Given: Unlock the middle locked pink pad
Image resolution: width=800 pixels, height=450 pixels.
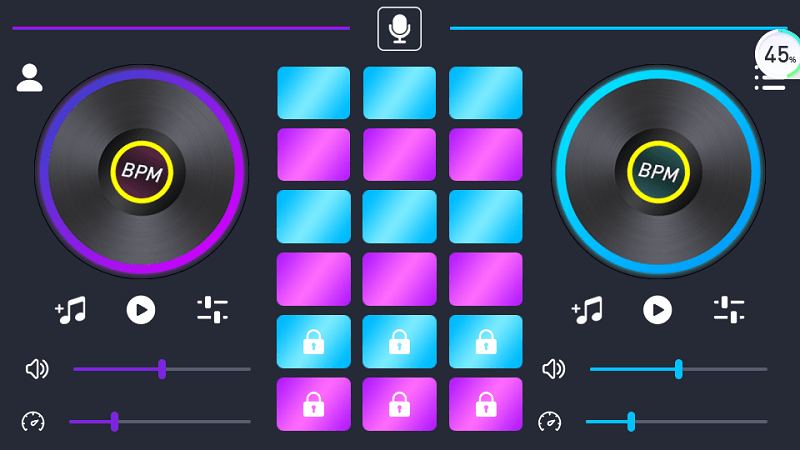Looking at the screenshot, I should (399, 404).
